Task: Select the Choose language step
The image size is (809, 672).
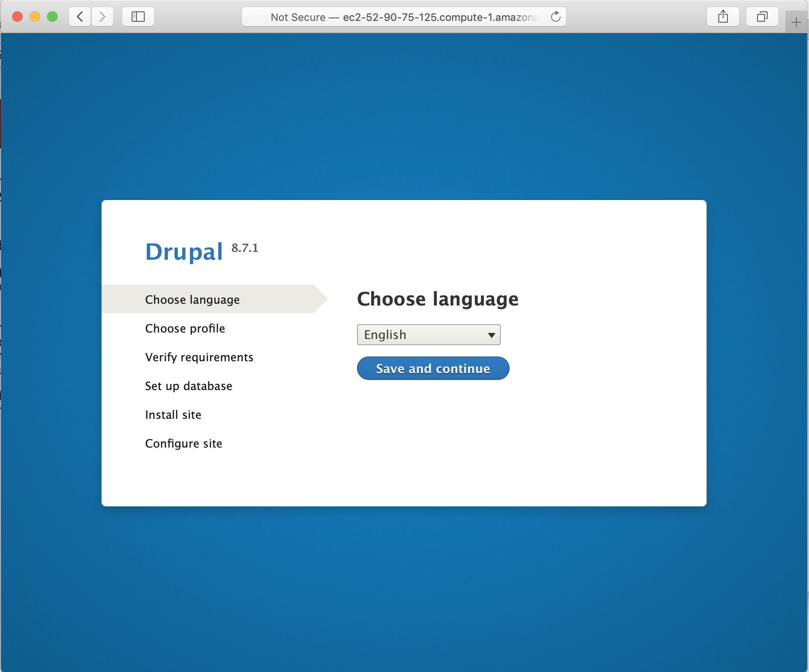Action: tap(192, 299)
